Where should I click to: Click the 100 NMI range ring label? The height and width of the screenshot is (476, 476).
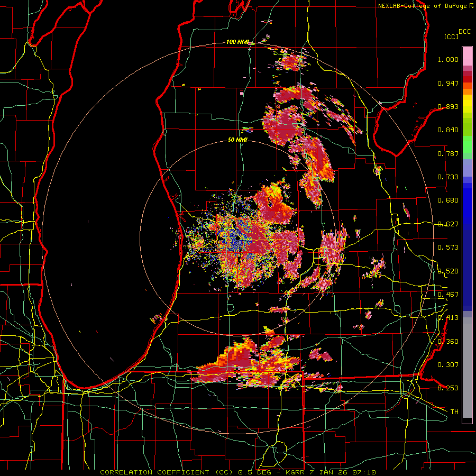(x=237, y=42)
